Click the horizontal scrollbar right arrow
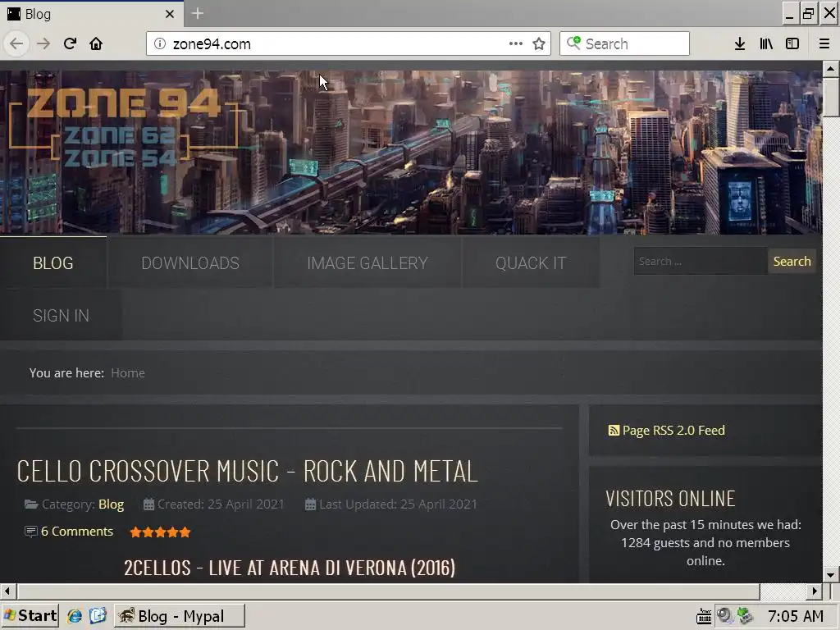Image resolution: width=840 pixels, height=630 pixels. tap(815, 591)
